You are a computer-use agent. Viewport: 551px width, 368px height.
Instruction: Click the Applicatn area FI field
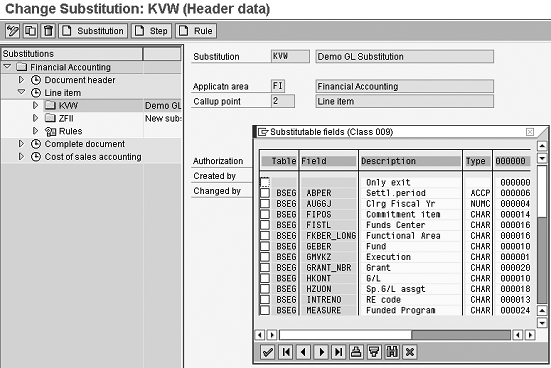pyautogui.click(x=278, y=86)
